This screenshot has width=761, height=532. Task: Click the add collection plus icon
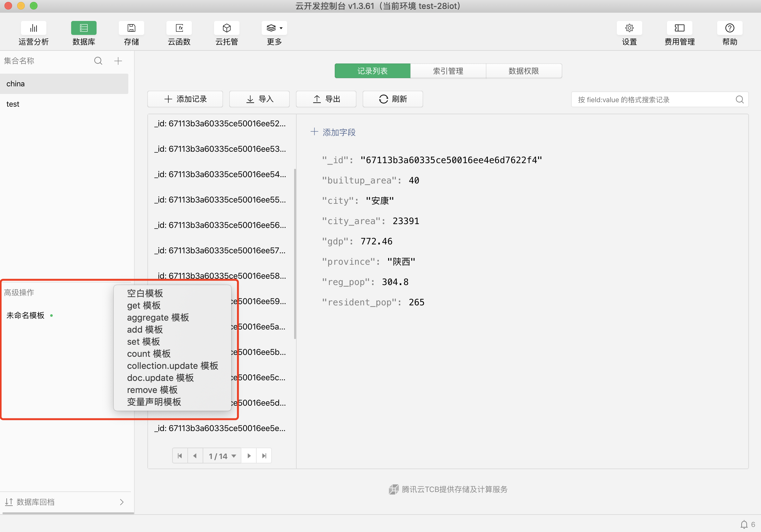[118, 61]
